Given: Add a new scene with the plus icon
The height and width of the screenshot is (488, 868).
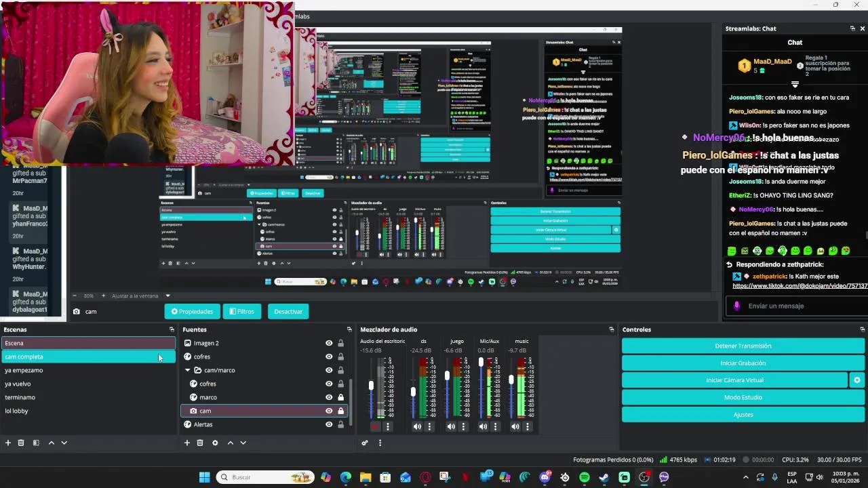Looking at the screenshot, I should [8, 443].
